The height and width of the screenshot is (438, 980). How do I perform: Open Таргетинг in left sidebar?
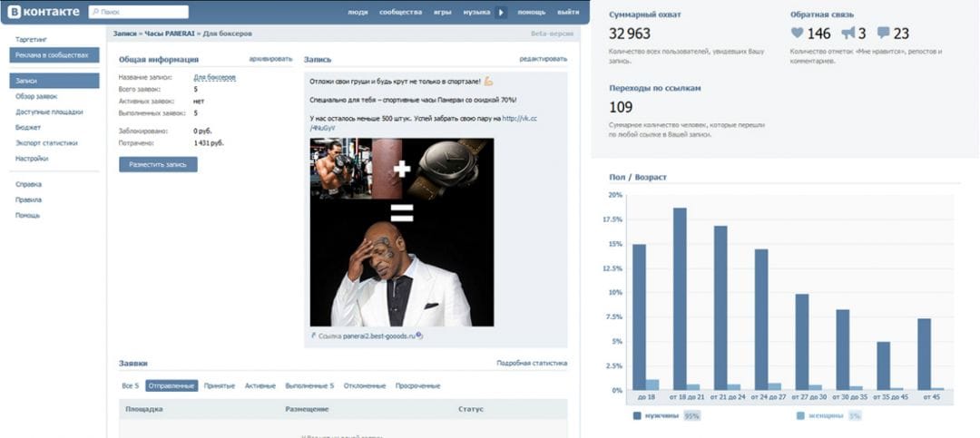(x=31, y=39)
